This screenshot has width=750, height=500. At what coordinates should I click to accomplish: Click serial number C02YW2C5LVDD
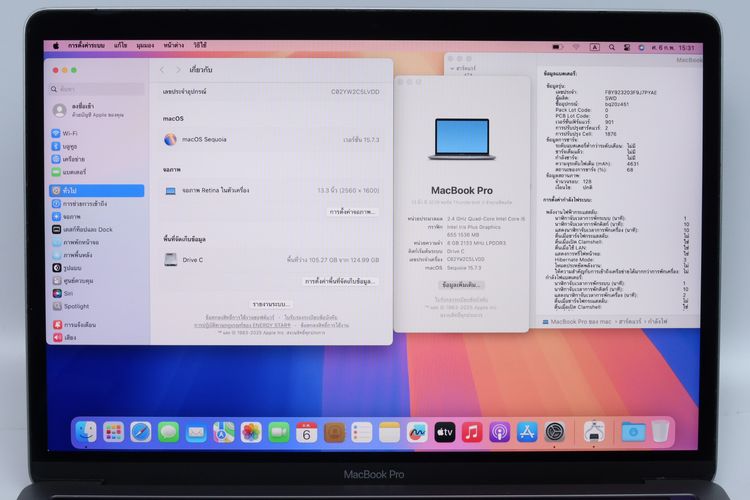tap(355, 92)
